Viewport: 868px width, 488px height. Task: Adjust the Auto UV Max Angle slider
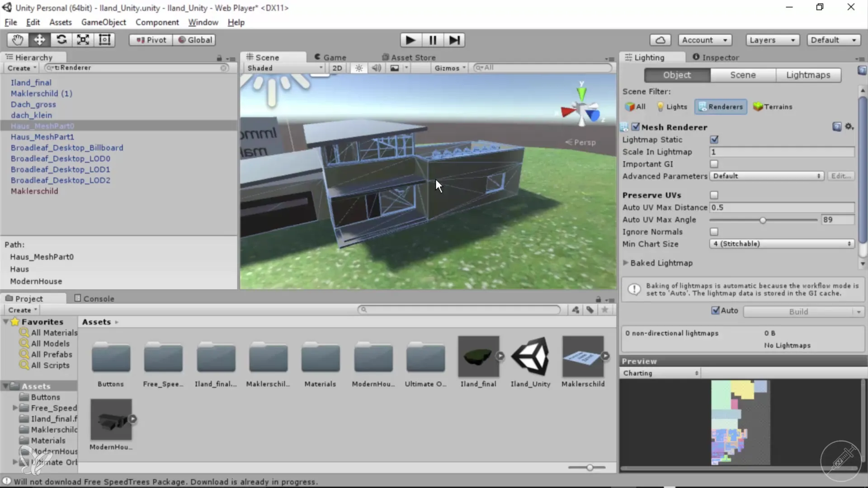click(763, 220)
